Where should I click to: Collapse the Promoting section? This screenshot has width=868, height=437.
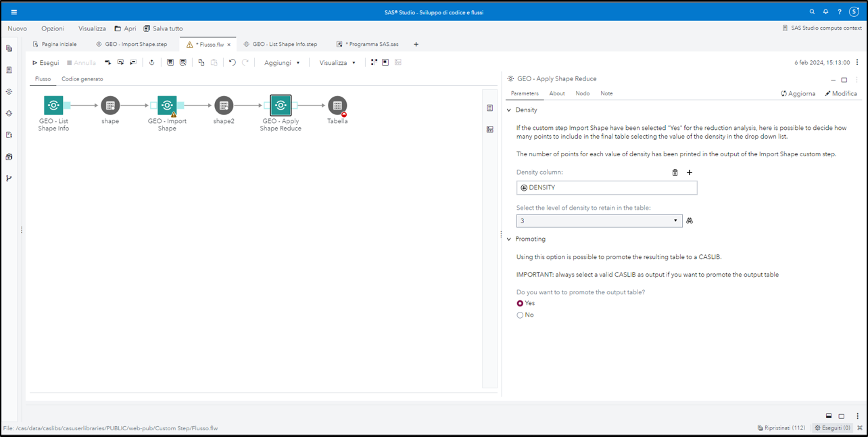(x=509, y=239)
